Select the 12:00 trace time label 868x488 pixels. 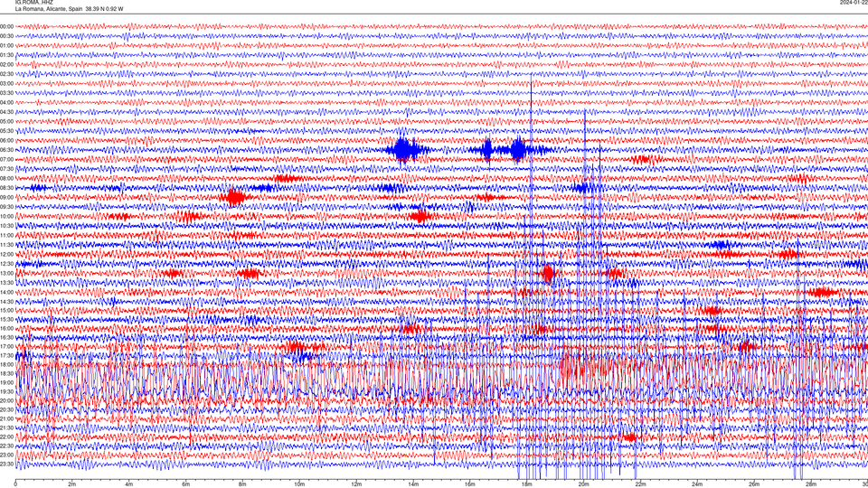(6, 255)
